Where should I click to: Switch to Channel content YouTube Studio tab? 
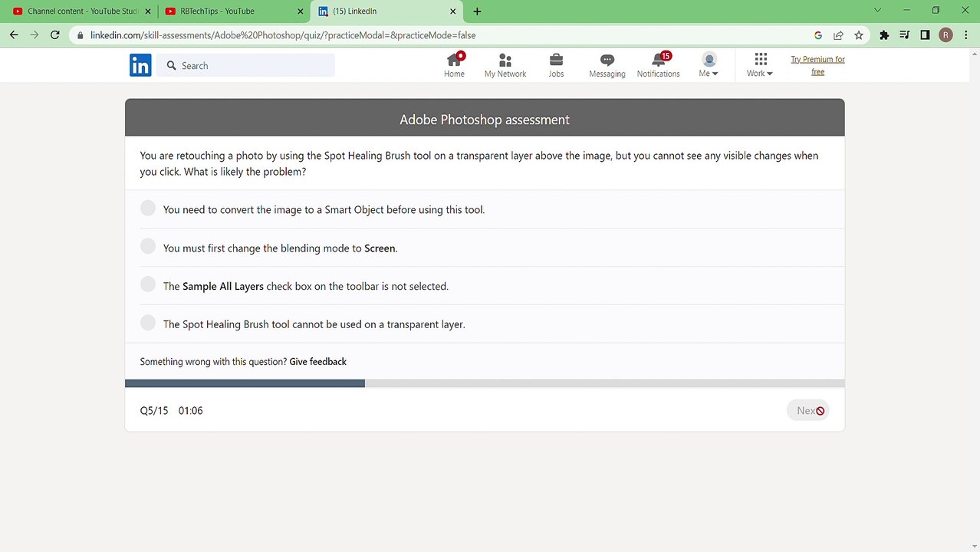81,11
